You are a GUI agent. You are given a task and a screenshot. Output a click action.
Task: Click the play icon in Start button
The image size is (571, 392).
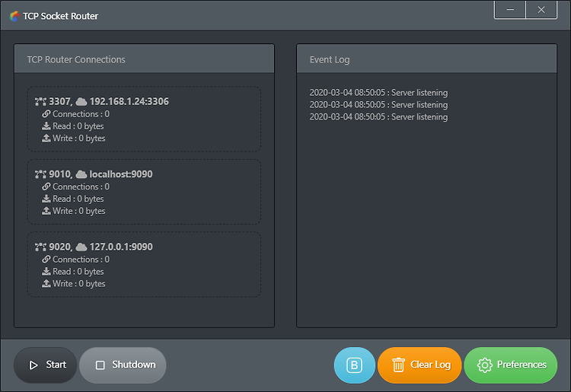click(33, 365)
